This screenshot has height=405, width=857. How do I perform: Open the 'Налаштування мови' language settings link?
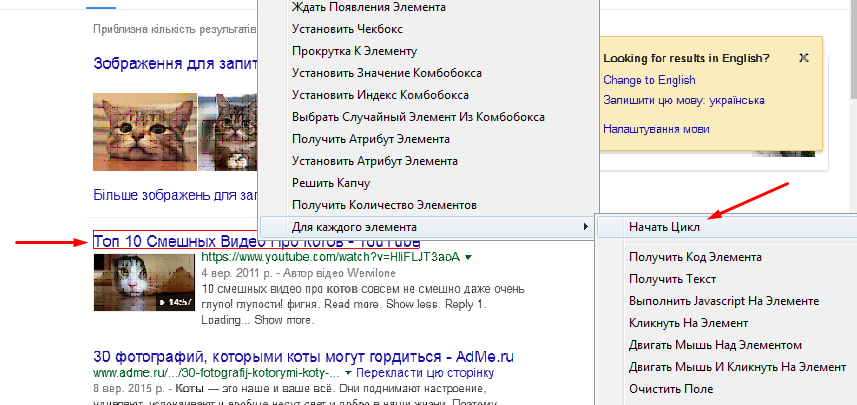656,129
